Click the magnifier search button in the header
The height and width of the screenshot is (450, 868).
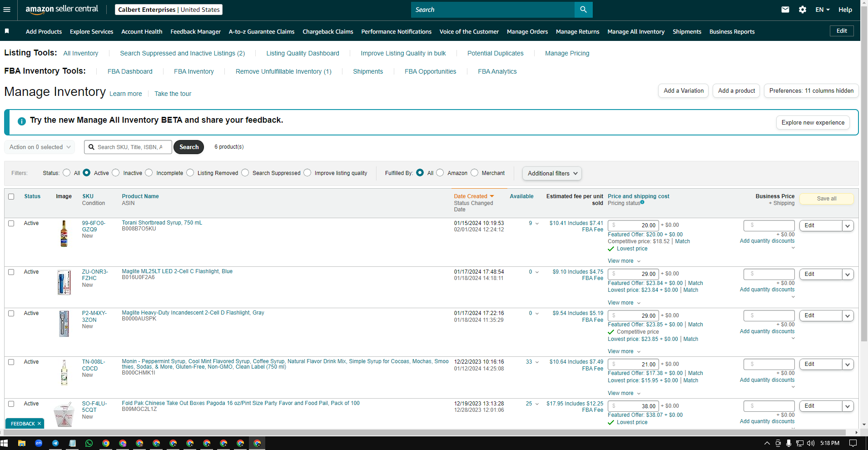(x=583, y=10)
